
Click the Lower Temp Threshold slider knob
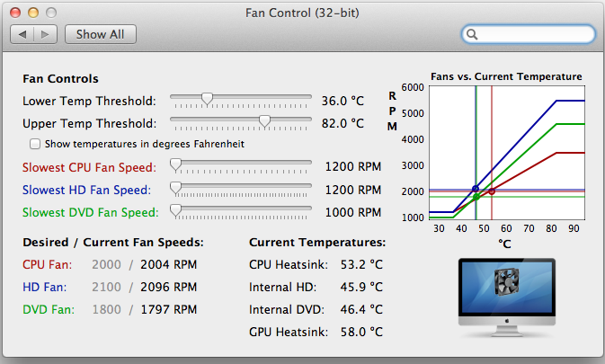[207, 99]
